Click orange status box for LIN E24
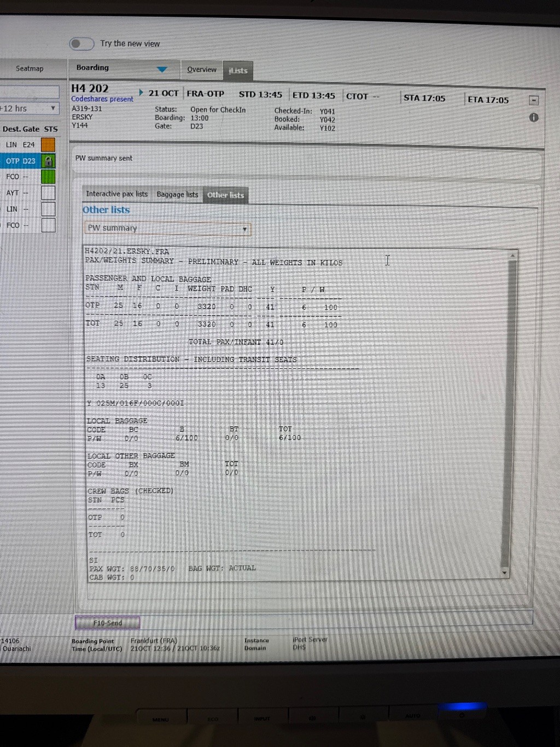The height and width of the screenshot is (747, 560). pyautogui.click(x=48, y=144)
